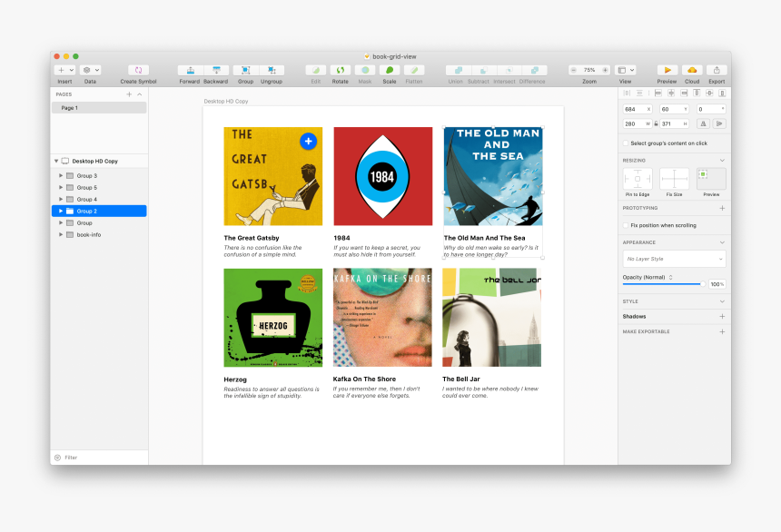This screenshot has width=781, height=532.
Task: Click the Intersect boolean icon
Action: (x=509, y=70)
